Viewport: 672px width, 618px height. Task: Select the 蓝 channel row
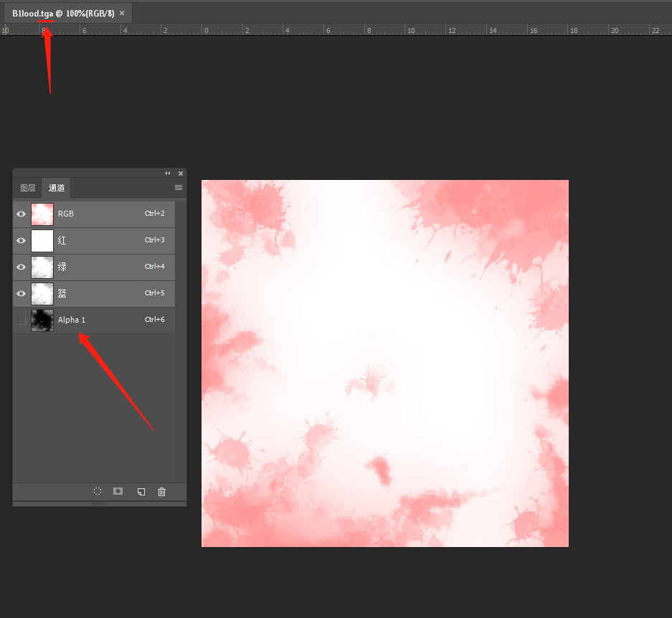(x=94, y=293)
